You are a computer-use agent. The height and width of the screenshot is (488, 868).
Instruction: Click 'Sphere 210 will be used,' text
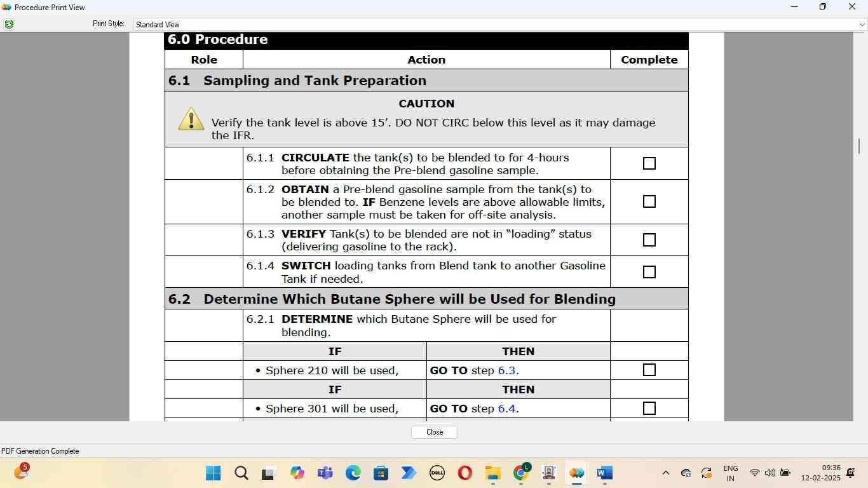click(x=332, y=370)
